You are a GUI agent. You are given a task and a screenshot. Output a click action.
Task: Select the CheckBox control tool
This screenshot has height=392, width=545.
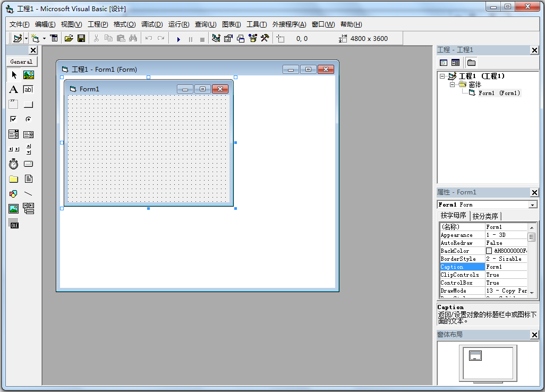click(13, 118)
